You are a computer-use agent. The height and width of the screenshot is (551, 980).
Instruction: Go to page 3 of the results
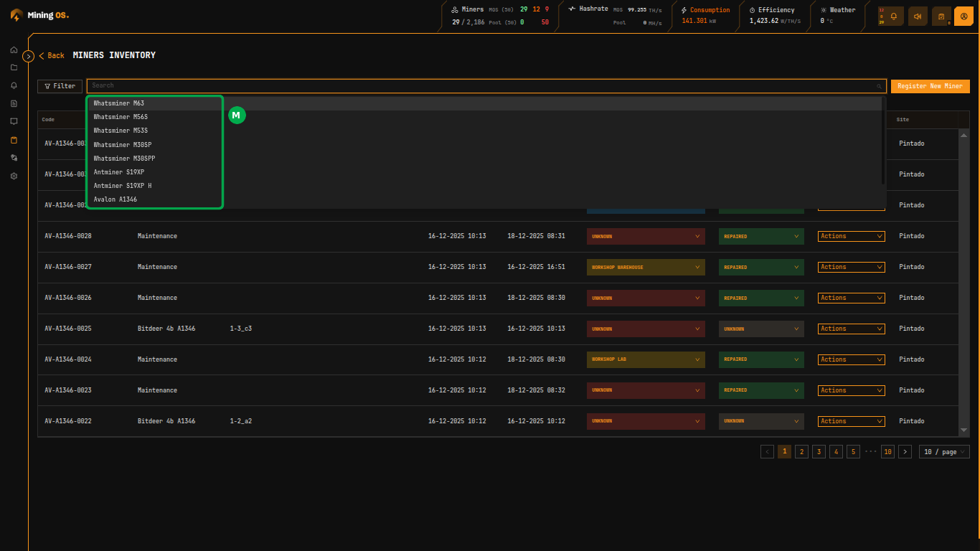click(x=819, y=452)
